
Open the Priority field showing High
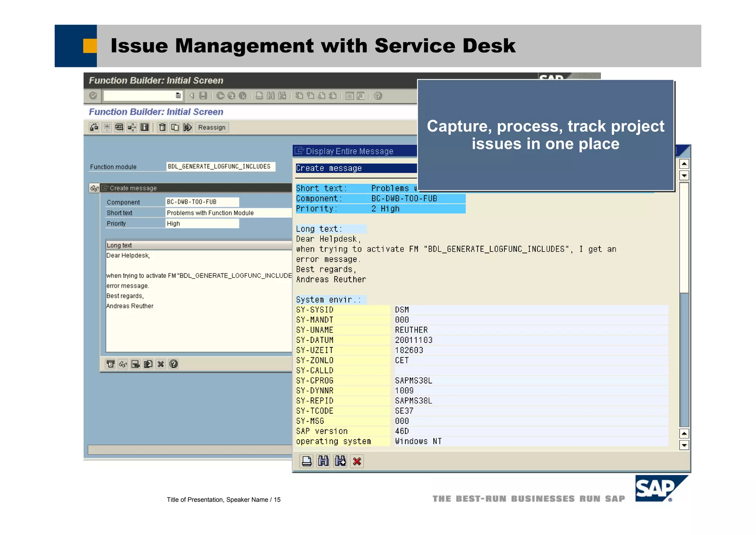click(x=202, y=224)
